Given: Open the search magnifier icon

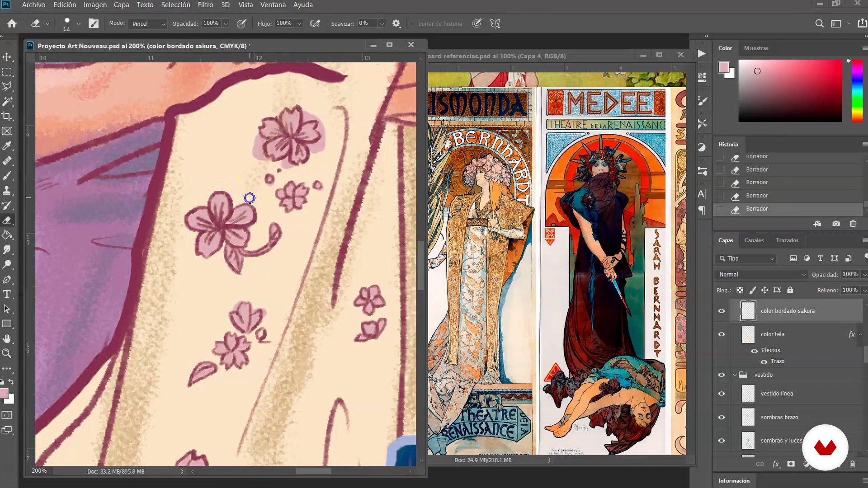Looking at the screenshot, I should tap(819, 23).
